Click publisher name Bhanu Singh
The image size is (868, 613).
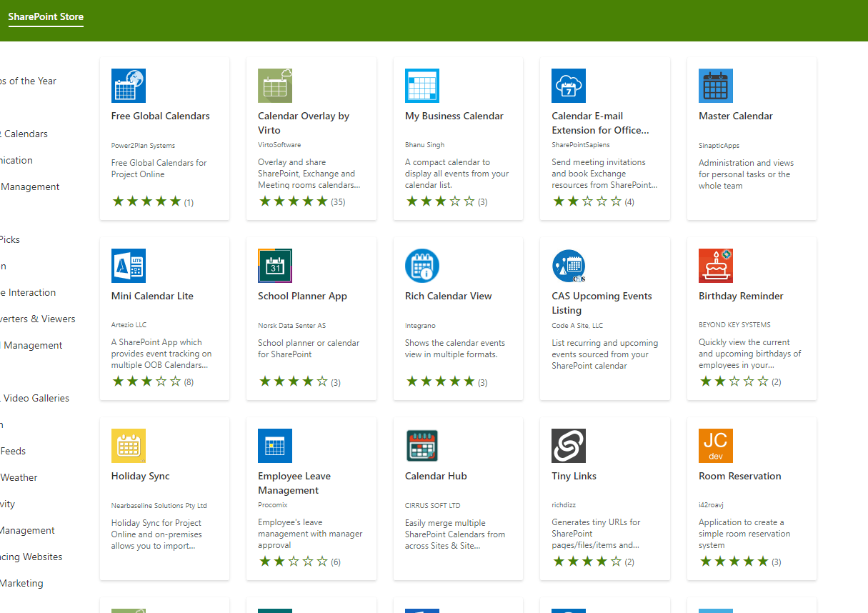click(424, 145)
